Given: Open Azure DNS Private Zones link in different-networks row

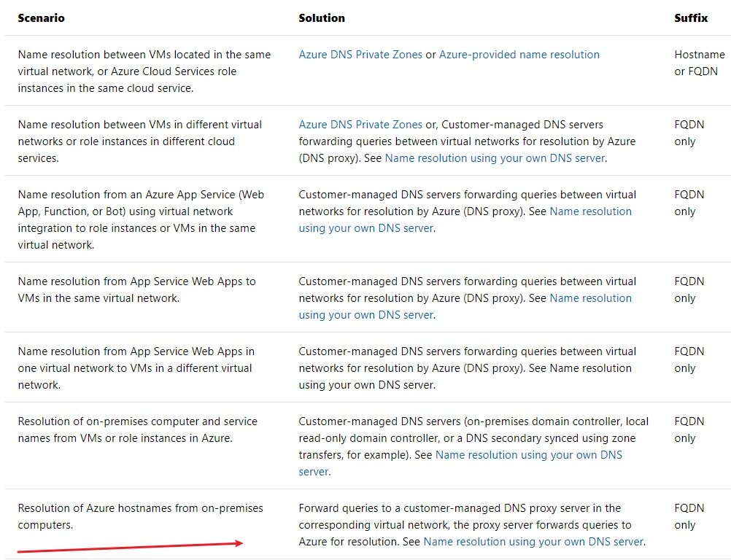Looking at the screenshot, I should click(x=360, y=125).
